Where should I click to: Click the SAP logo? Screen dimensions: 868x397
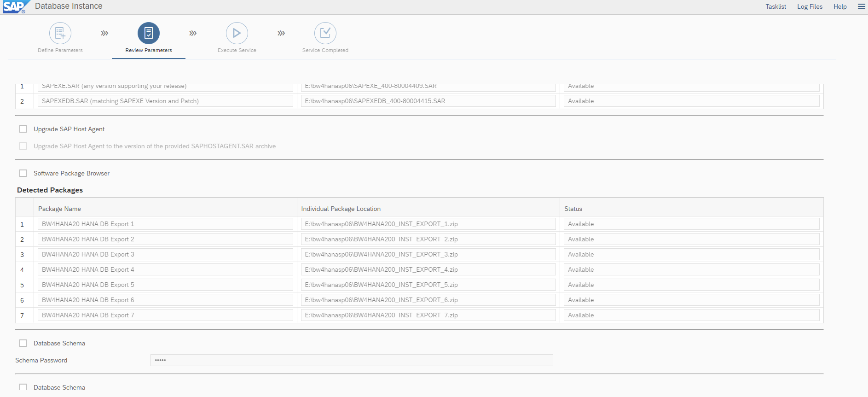[x=16, y=6]
